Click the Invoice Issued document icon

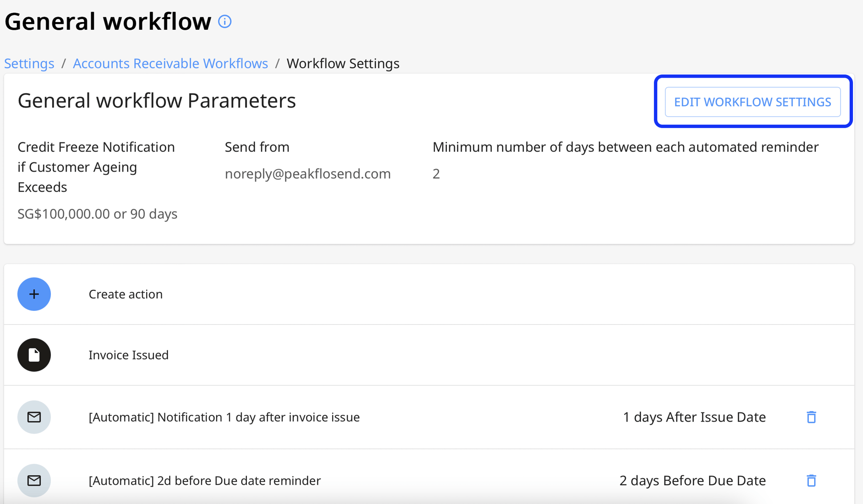click(34, 355)
